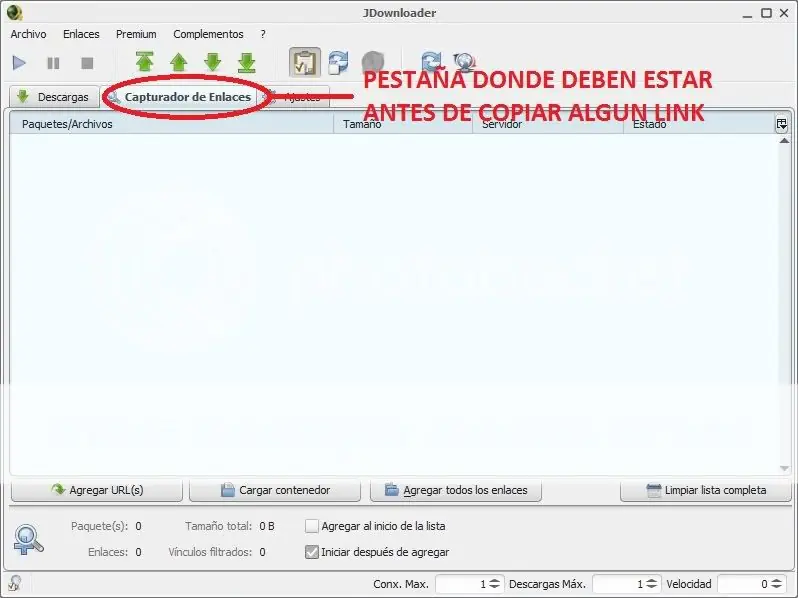Move selection down with green down arrow
The image size is (798, 598).
[x=213, y=62]
